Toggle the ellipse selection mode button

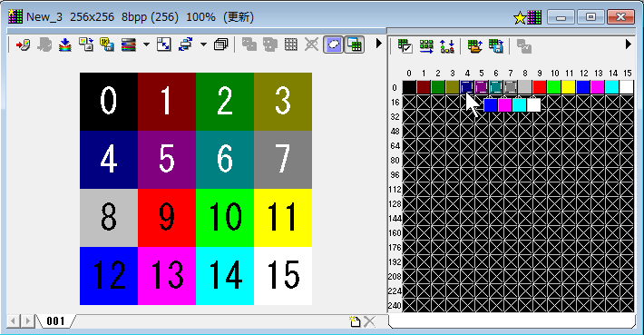point(333,44)
